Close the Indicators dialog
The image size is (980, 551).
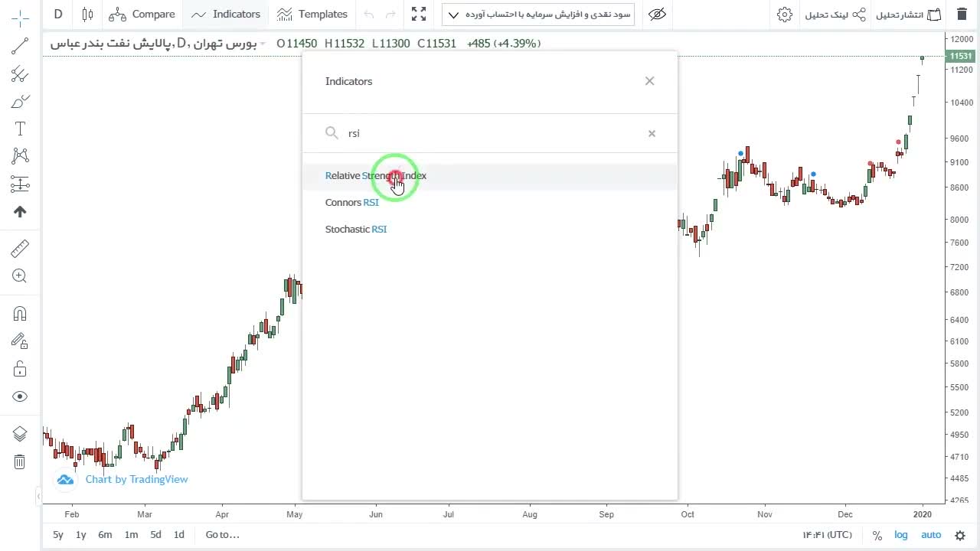click(x=649, y=81)
